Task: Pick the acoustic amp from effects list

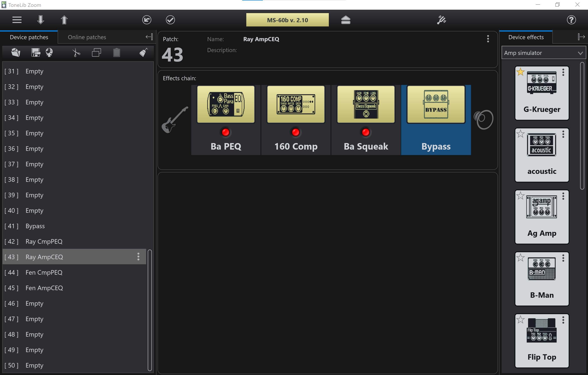Action: click(542, 155)
